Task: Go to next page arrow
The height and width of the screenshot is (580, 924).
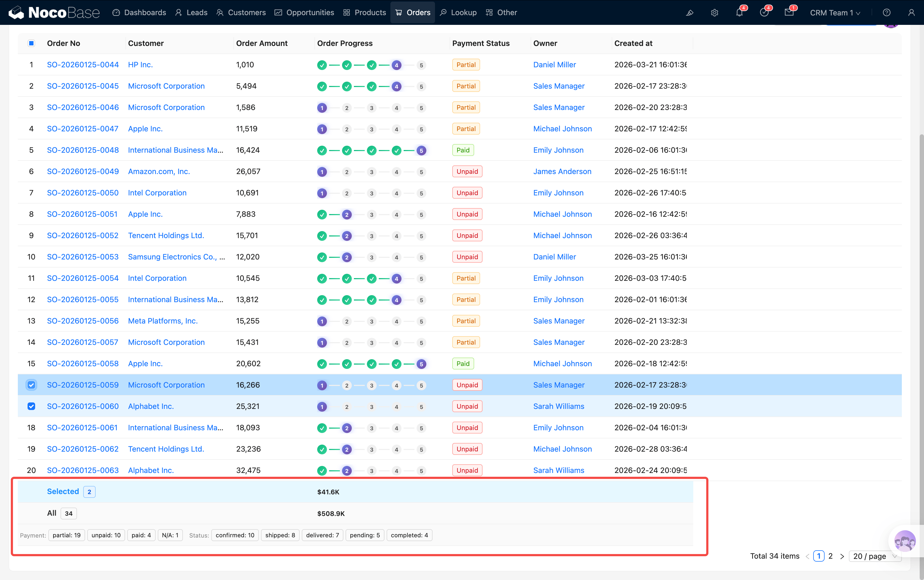Action: click(x=842, y=556)
